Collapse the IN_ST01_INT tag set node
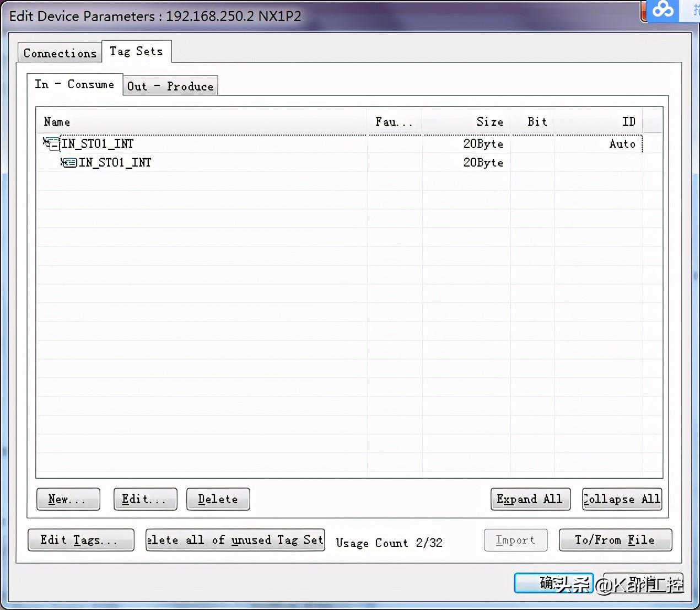700x610 pixels. pos(53,146)
